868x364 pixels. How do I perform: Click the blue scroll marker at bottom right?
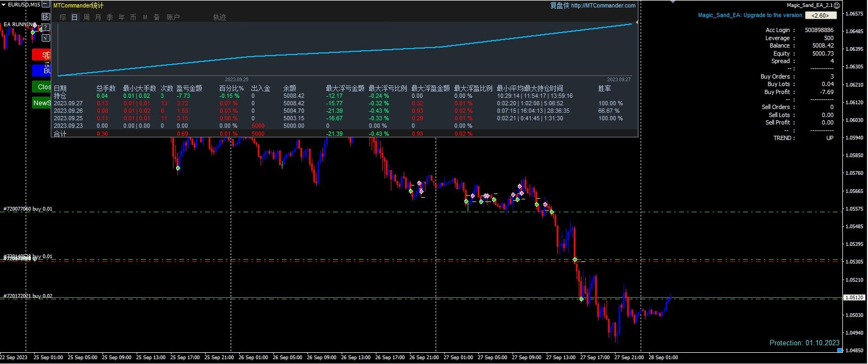click(x=840, y=351)
